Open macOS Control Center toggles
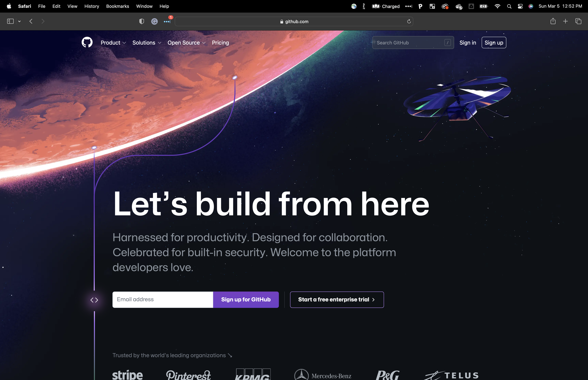The image size is (588, 380). coord(520,6)
